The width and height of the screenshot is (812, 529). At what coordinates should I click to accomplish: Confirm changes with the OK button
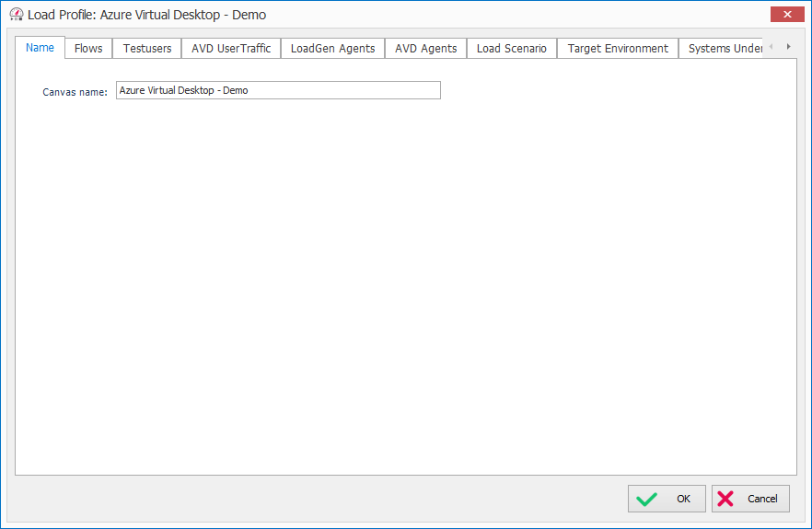point(667,499)
